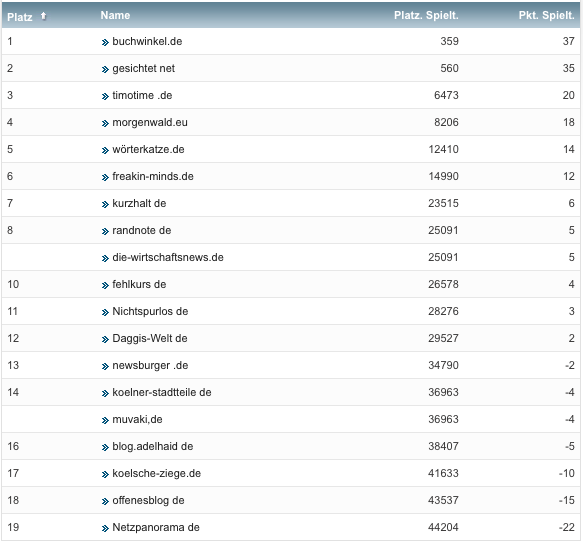Visit the Nichtspurlos de link
The height and width of the screenshot is (544, 583).
coord(150,311)
